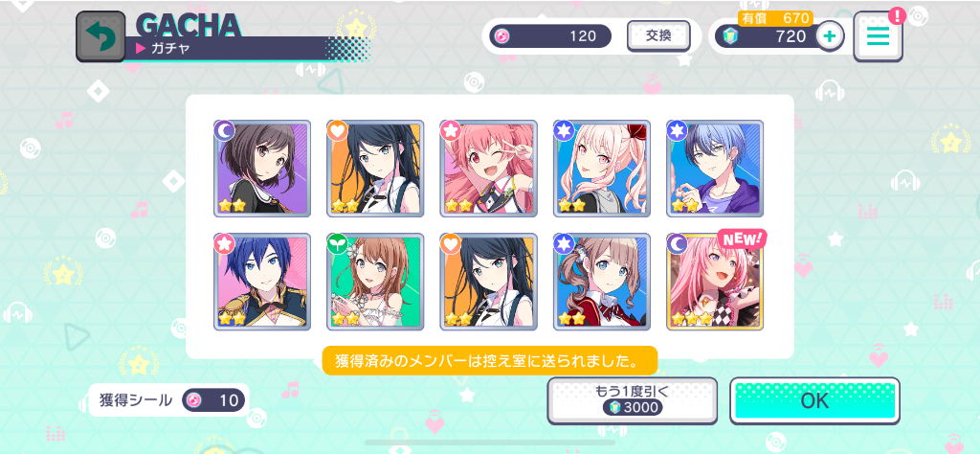
Task: Tap the yellow 獲得済みのメンバー notification banner
Action: 490,360
